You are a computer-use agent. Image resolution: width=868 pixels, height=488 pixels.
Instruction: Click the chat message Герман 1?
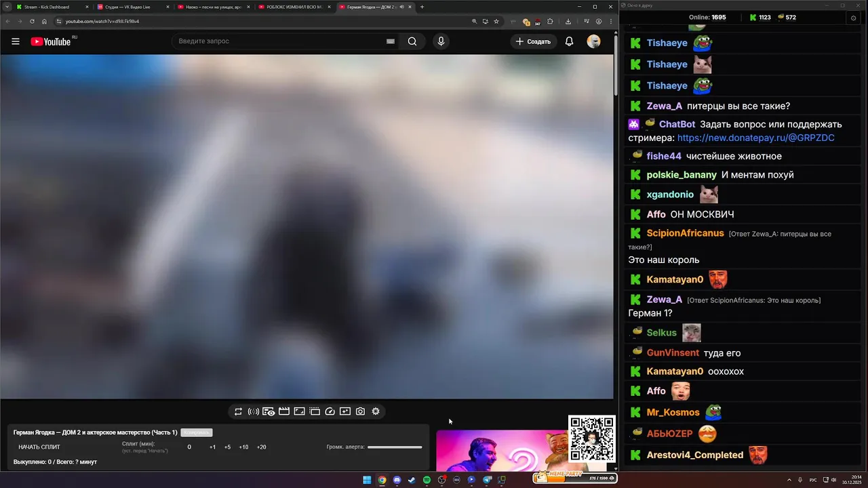650,313
